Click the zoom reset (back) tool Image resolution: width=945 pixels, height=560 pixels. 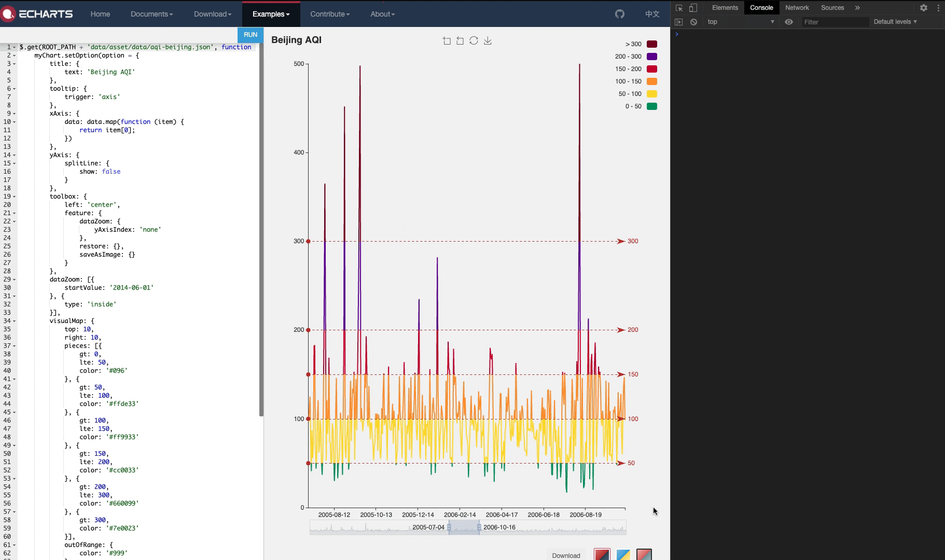point(460,40)
